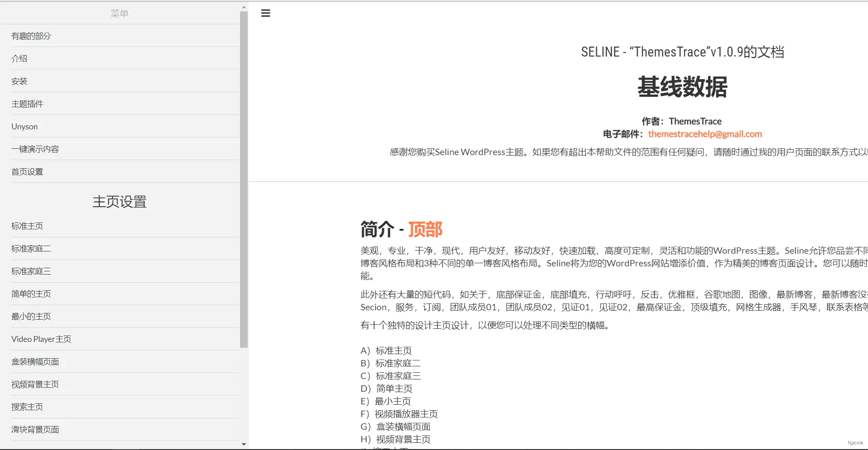The height and width of the screenshot is (450, 868).
Task: Click list entry E) 最小主页
Action: (x=386, y=401)
